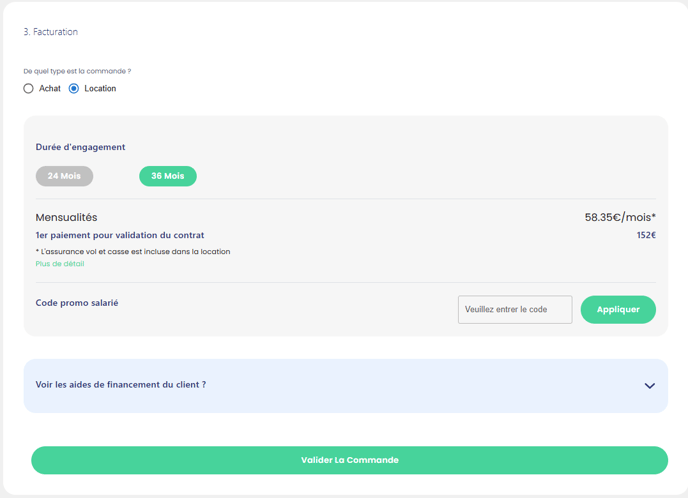688x498 pixels.
Task: Click the 'Achat' option label text
Action: tap(50, 89)
